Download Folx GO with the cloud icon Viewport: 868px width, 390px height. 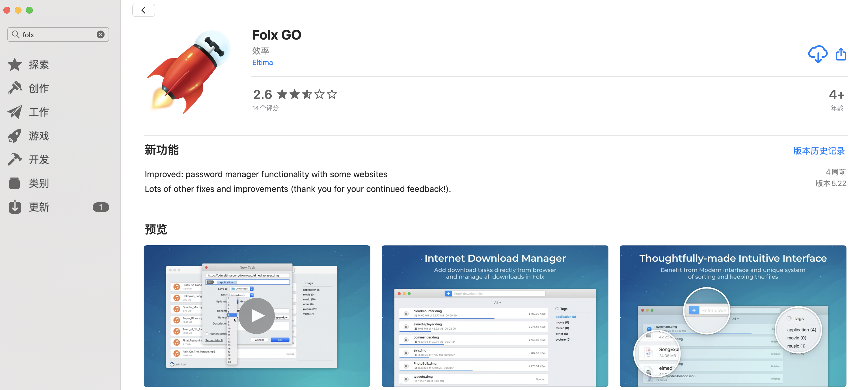pos(817,54)
